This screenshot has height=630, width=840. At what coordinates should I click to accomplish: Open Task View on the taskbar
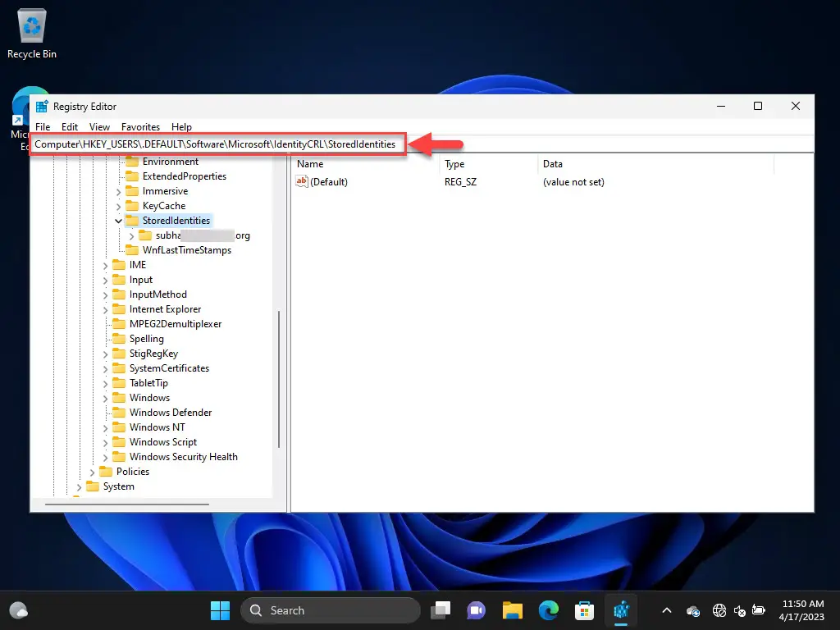pos(441,610)
